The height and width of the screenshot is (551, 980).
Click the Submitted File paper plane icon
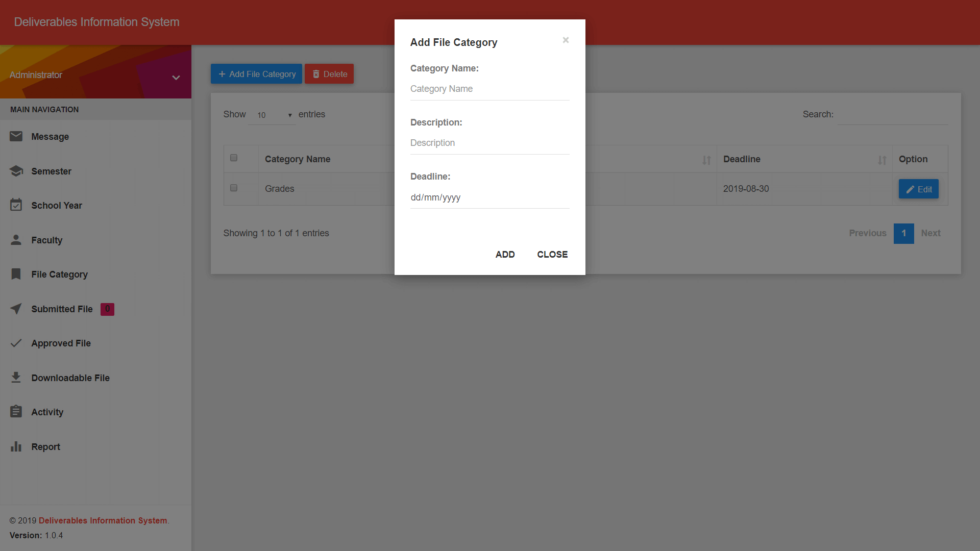[x=16, y=309]
